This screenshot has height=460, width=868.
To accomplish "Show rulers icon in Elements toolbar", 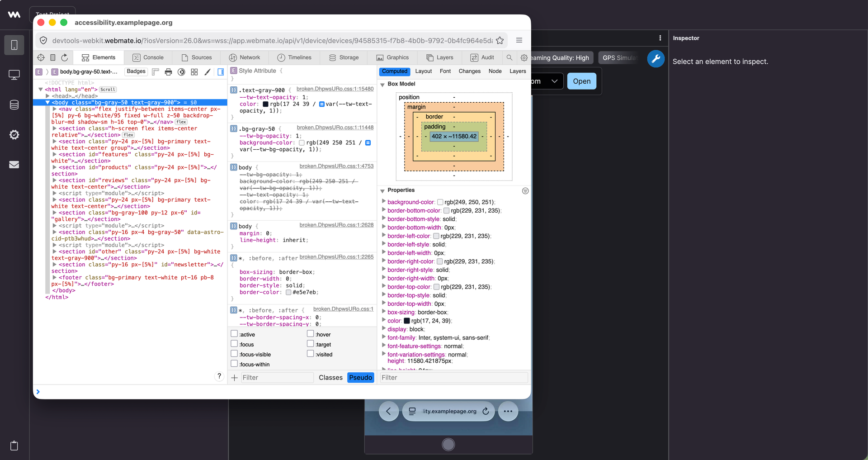I will pos(156,71).
